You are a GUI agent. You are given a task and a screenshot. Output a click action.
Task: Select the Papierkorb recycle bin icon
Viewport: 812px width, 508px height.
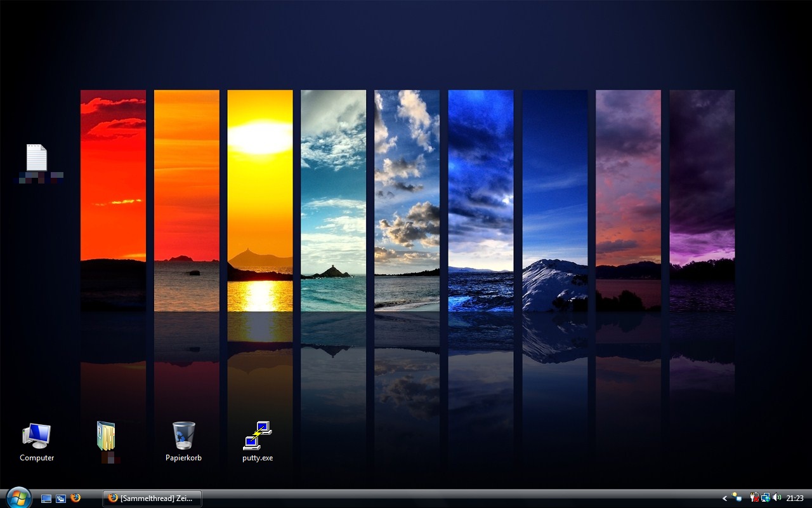pyautogui.click(x=183, y=436)
